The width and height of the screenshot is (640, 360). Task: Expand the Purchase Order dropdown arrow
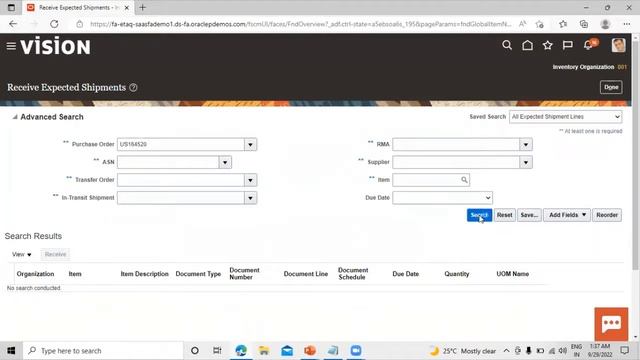click(250, 144)
